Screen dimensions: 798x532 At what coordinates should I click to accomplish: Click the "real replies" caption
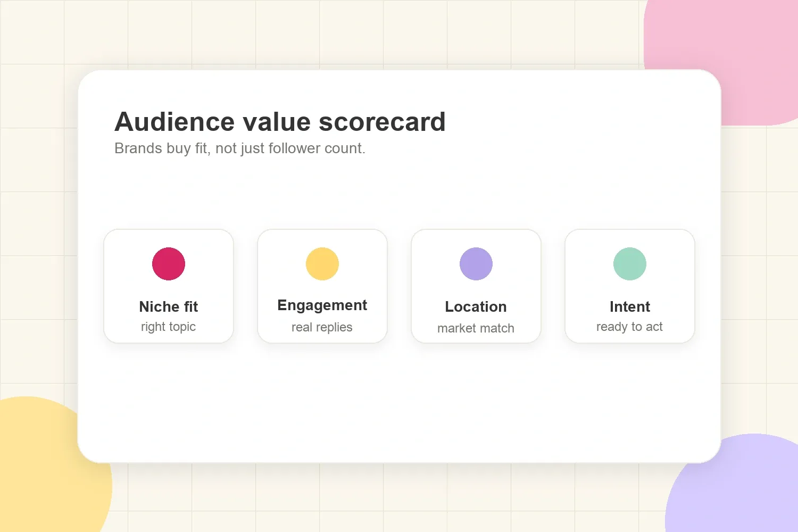pyautogui.click(x=322, y=327)
